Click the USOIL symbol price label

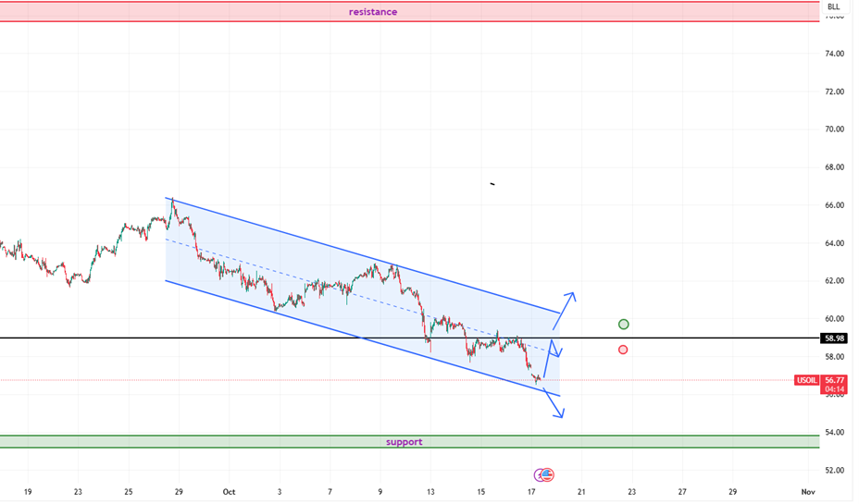point(806,380)
